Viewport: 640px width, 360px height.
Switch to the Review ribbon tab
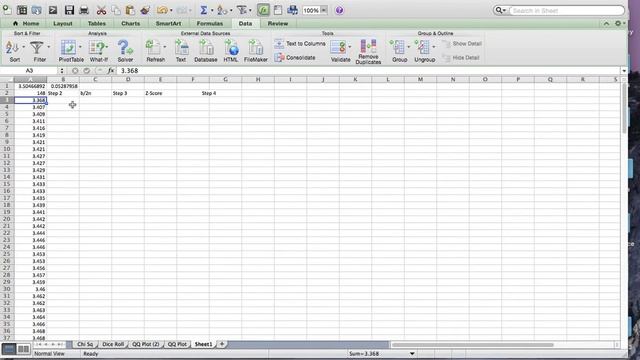click(x=278, y=24)
